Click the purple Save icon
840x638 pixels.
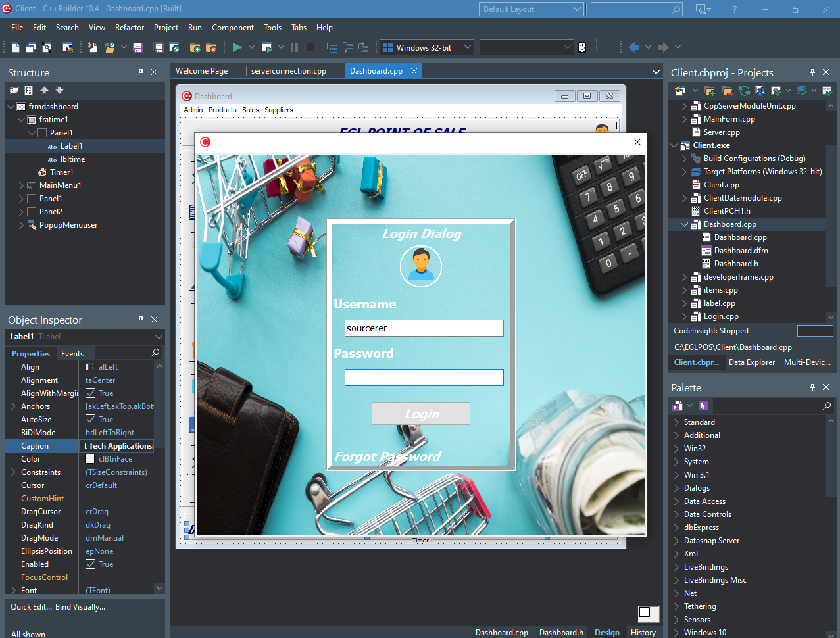click(137, 47)
